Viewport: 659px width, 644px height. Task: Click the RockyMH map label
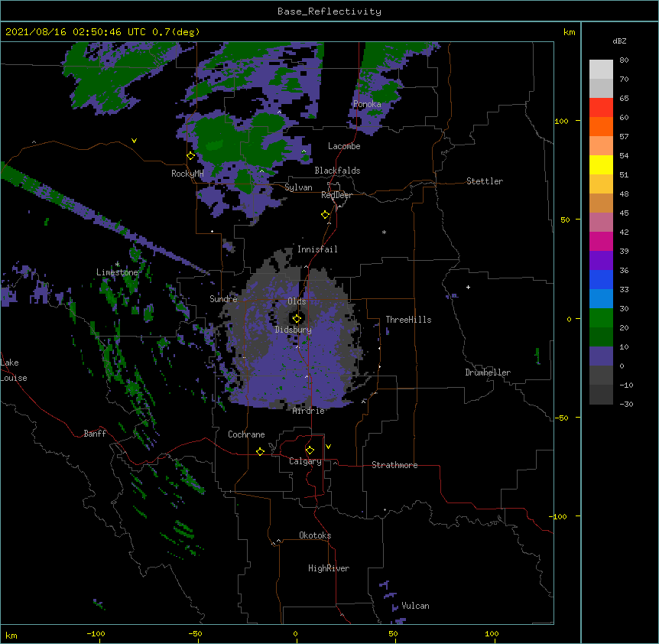(x=187, y=174)
